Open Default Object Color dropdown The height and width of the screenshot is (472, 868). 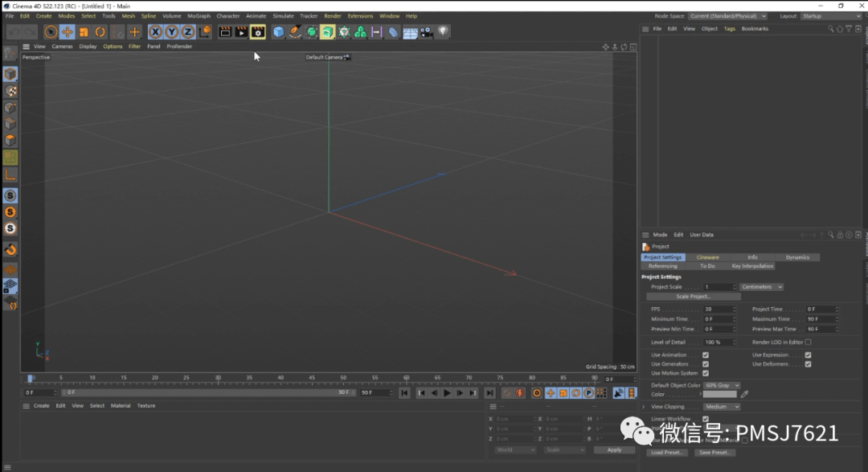(722, 385)
